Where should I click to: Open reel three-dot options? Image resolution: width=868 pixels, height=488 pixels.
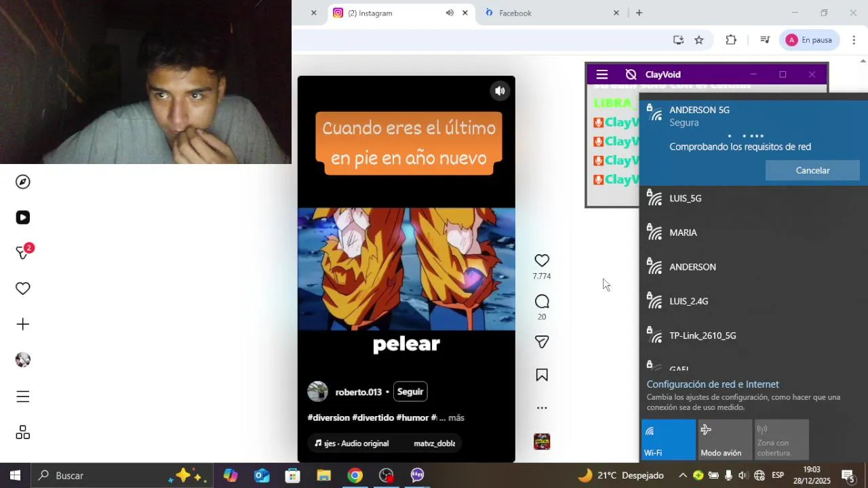pyautogui.click(x=542, y=408)
